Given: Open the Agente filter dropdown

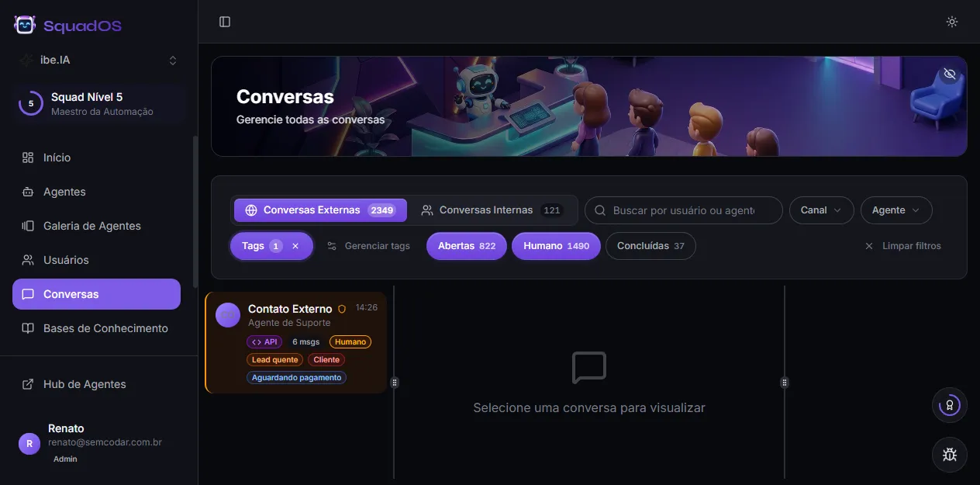Looking at the screenshot, I should click(x=896, y=210).
